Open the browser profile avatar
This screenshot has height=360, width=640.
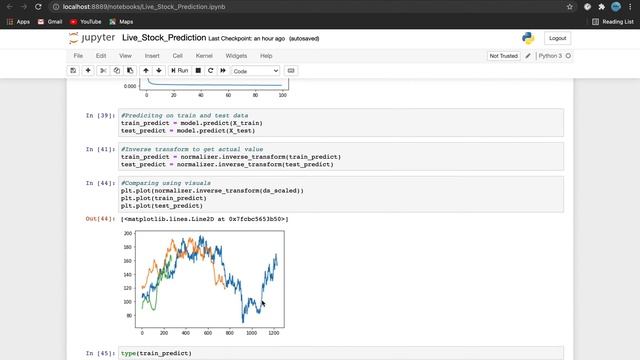coord(616,7)
